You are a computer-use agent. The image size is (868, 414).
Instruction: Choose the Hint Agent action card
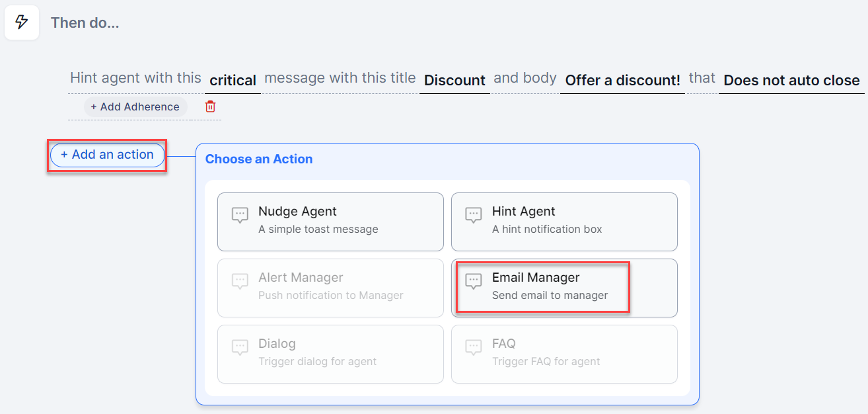(564, 222)
